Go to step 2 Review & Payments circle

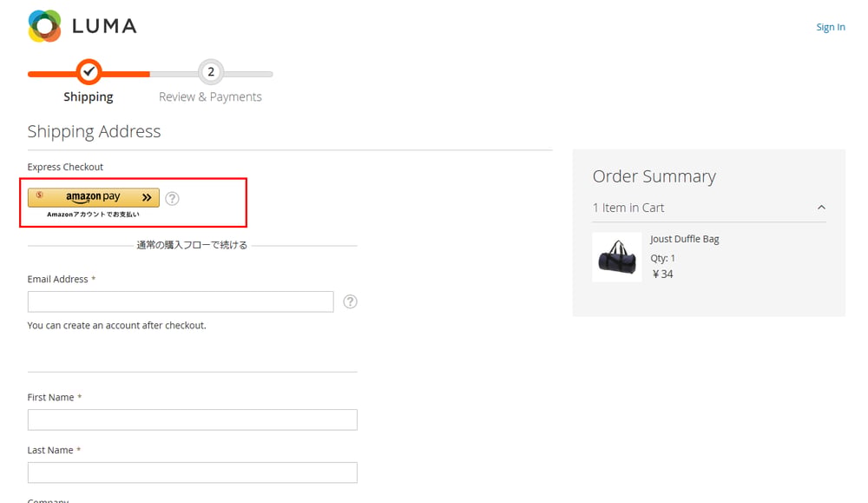[x=211, y=72]
